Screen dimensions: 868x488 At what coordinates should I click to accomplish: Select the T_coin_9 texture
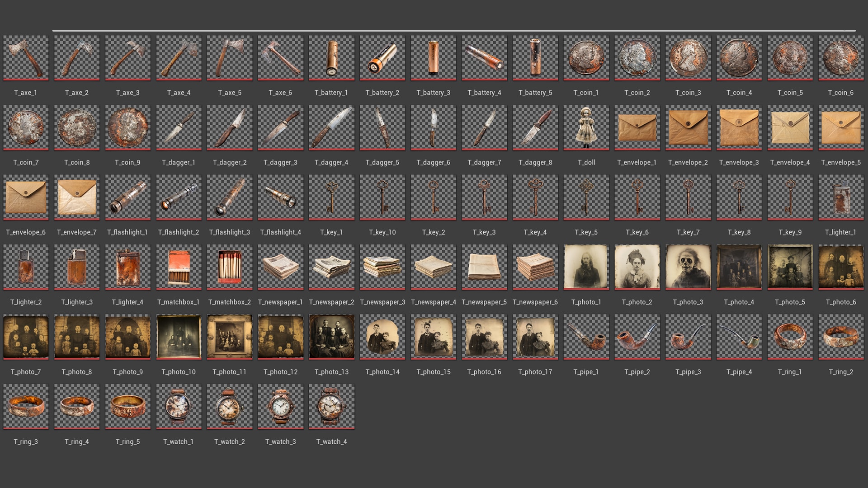127,127
